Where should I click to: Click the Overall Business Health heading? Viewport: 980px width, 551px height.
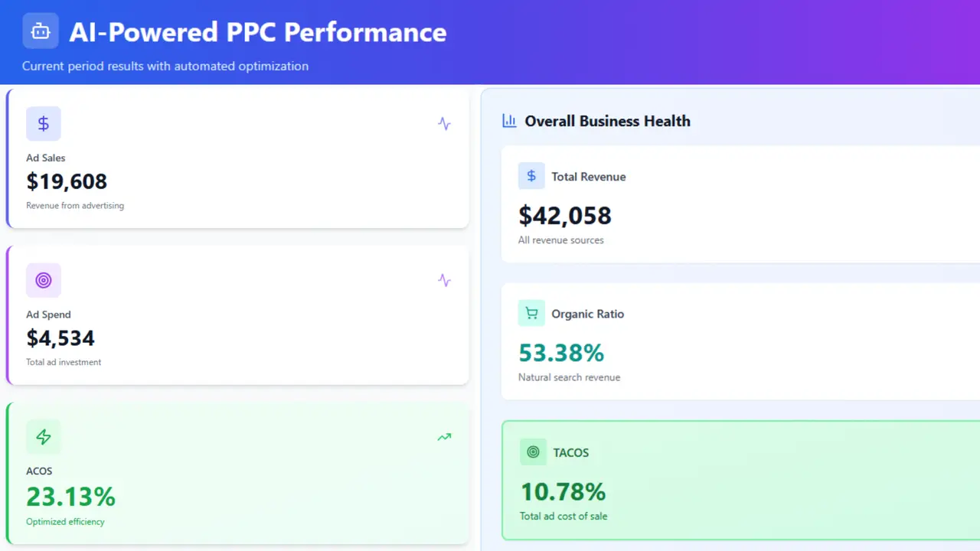click(607, 121)
